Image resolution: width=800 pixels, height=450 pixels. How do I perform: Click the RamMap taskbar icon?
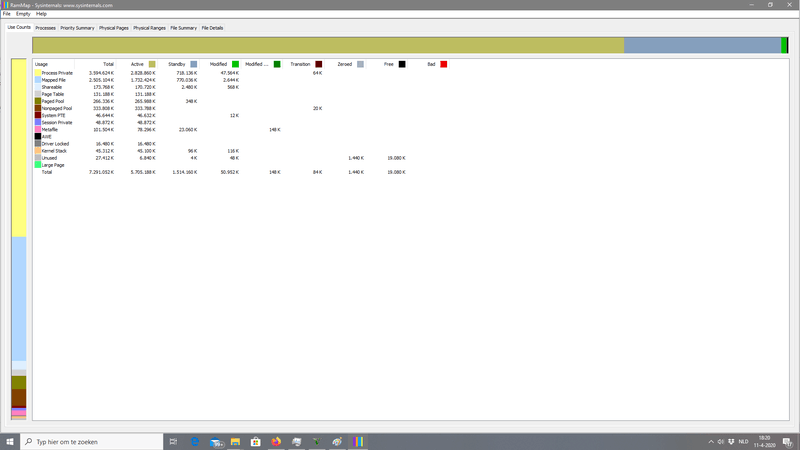[358, 442]
